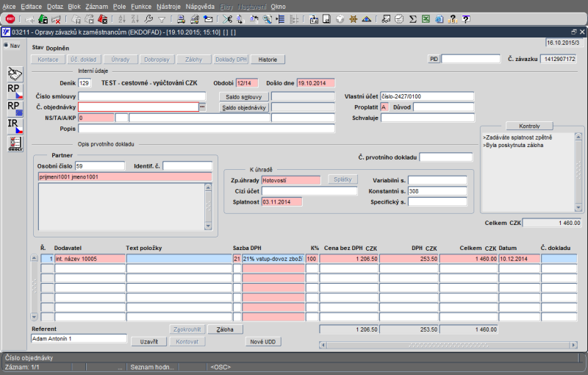This screenshot has height=375, width=588.
Task: Click the green save record toolbar icon
Action: click(x=43, y=19)
